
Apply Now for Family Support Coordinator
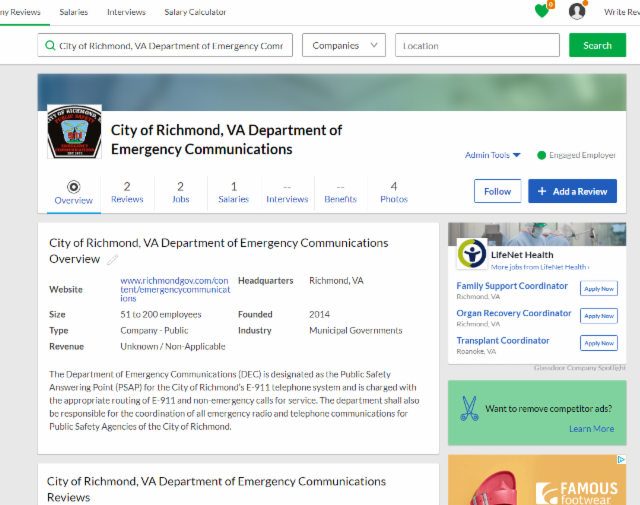click(598, 288)
